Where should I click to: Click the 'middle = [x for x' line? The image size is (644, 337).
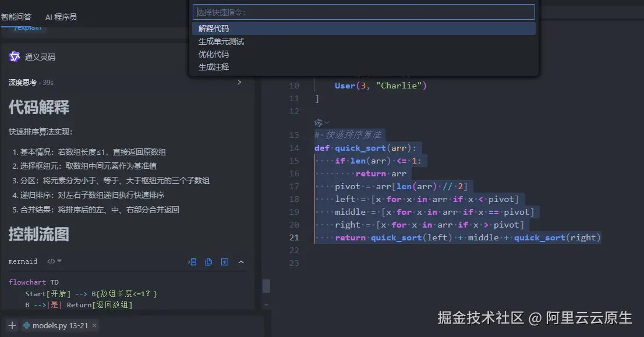(434, 212)
